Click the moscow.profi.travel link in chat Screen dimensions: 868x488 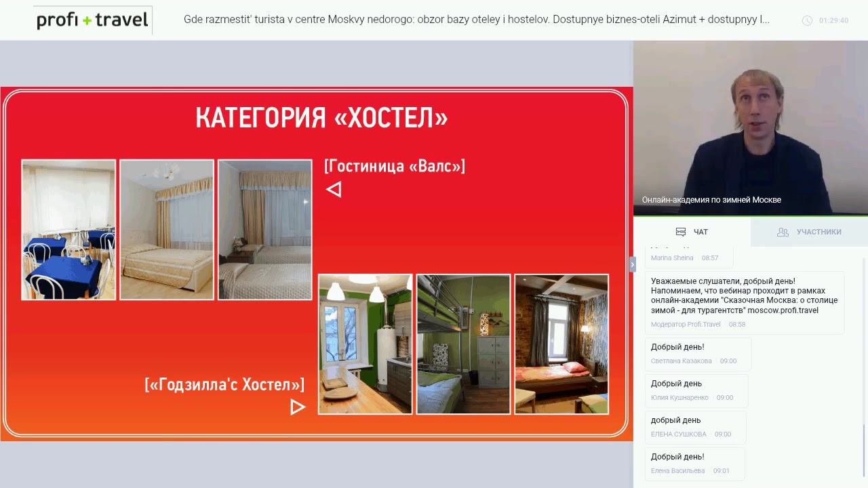[783, 310]
